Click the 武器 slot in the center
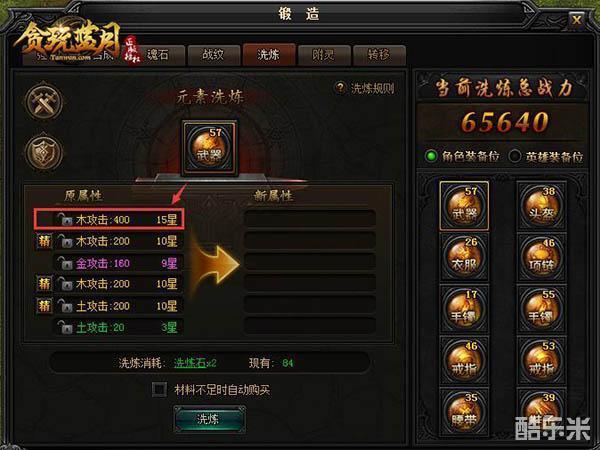This screenshot has height=450, width=600. [x=209, y=148]
